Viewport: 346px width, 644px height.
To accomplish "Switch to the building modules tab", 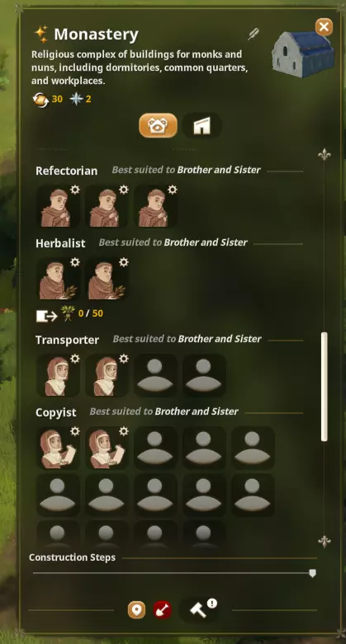I will (201, 125).
